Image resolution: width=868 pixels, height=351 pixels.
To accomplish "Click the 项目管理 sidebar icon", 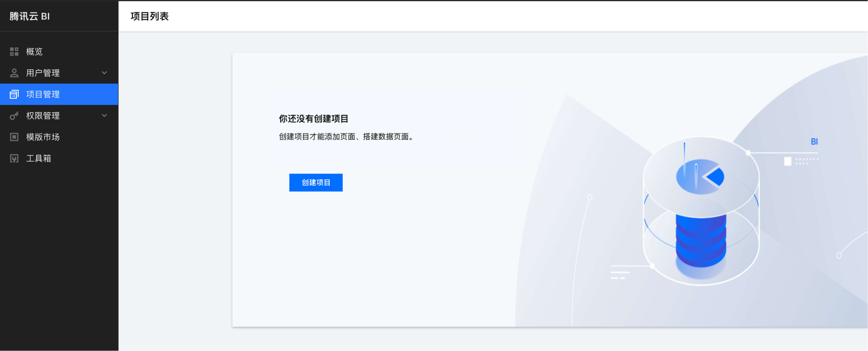I will (14, 94).
